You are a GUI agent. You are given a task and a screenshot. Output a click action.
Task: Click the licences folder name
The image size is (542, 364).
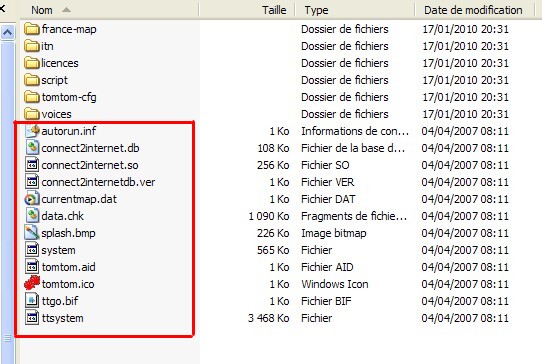coord(60,63)
